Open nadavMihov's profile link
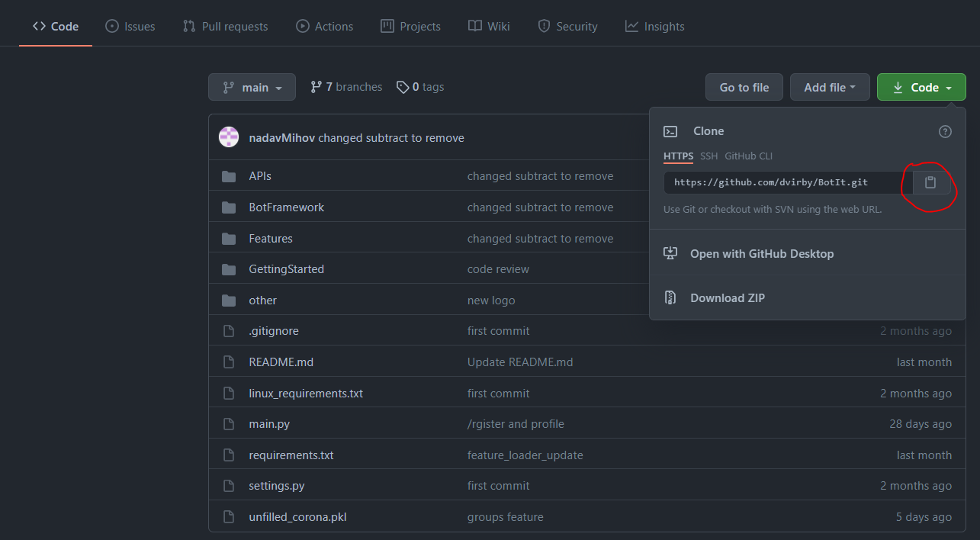This screenshot has height=540, width=980. click(x=282, y=138)
